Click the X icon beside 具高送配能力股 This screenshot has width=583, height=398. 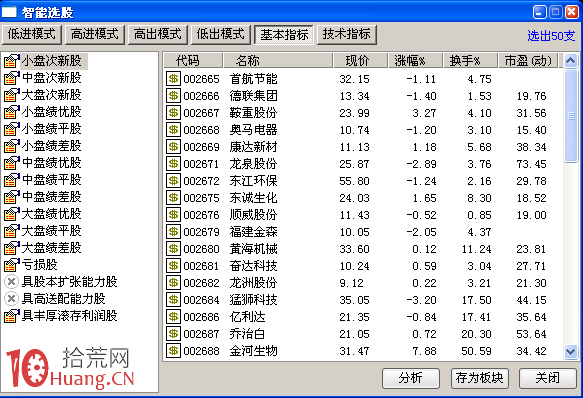pyautogui.click(x=12, y=299)
